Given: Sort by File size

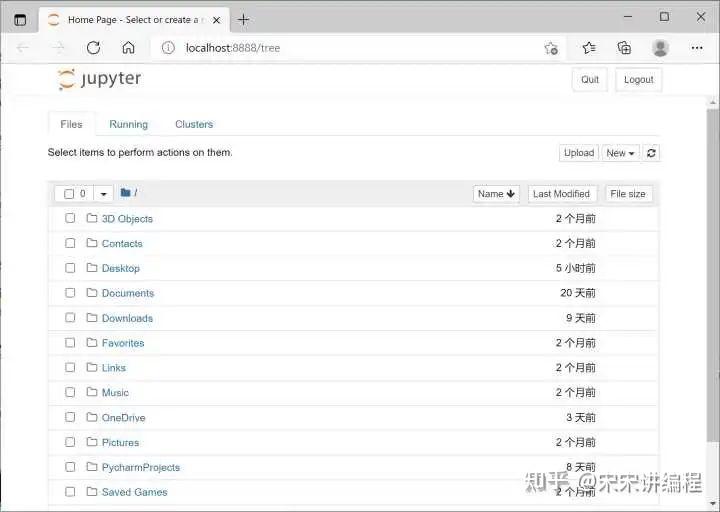Looking at the screenshot, I should [x=628, y=194].
